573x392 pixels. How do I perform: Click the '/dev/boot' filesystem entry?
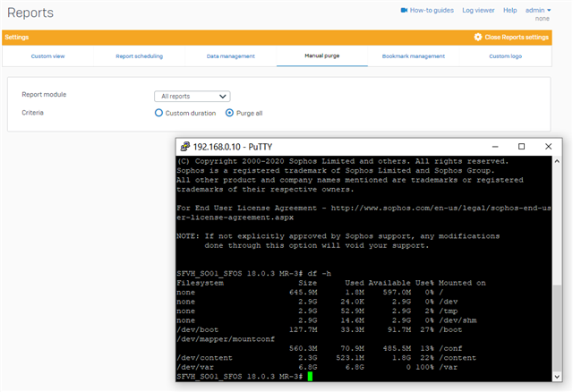(197, 329)
